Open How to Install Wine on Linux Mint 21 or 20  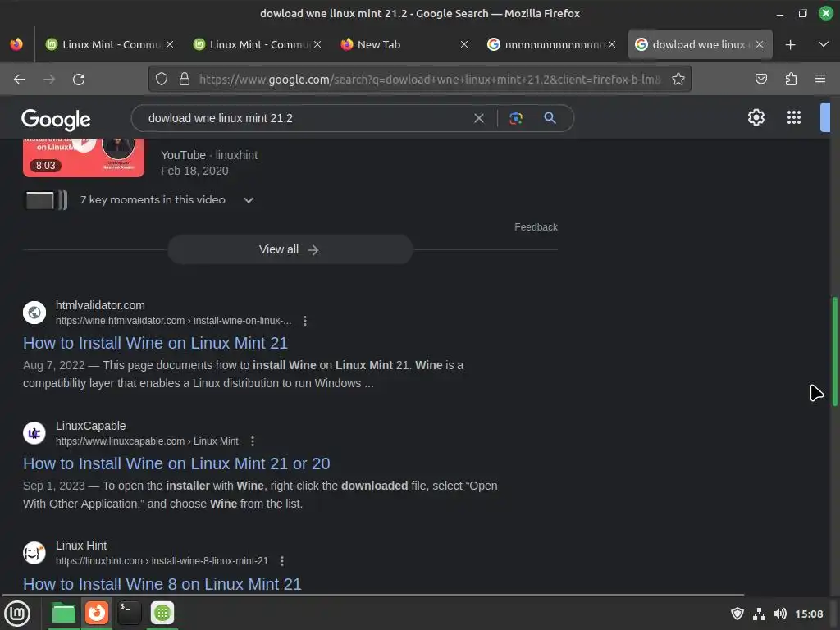pos(176,463)
